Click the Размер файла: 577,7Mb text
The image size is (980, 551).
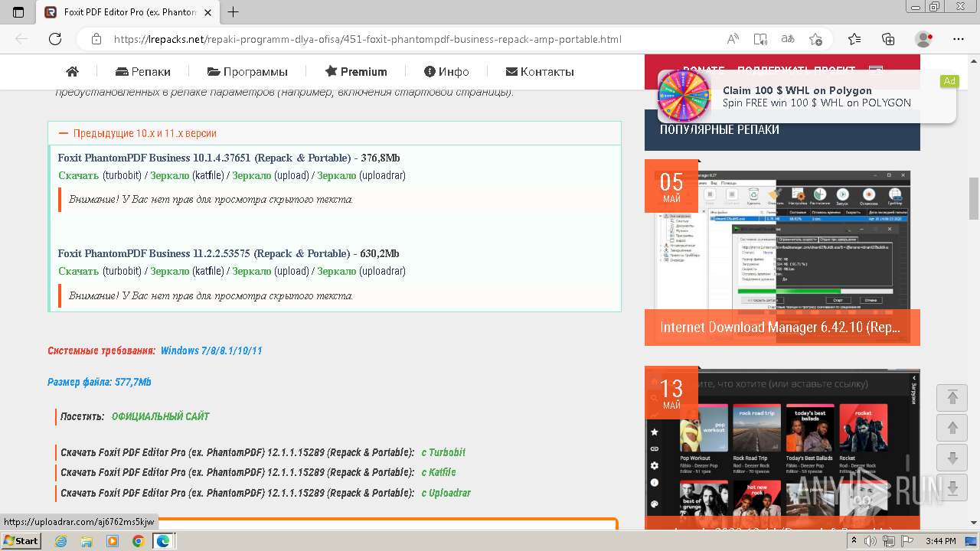tap(100, 382)
